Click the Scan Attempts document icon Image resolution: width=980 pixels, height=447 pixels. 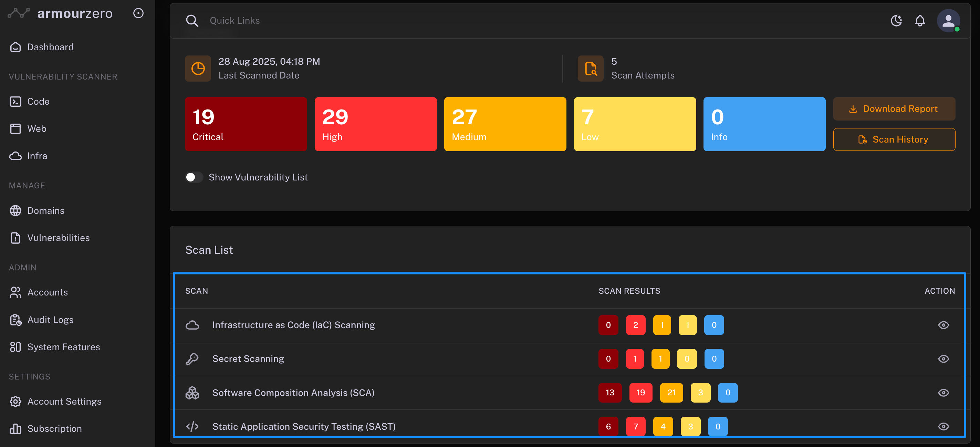(x=591, y=69)
